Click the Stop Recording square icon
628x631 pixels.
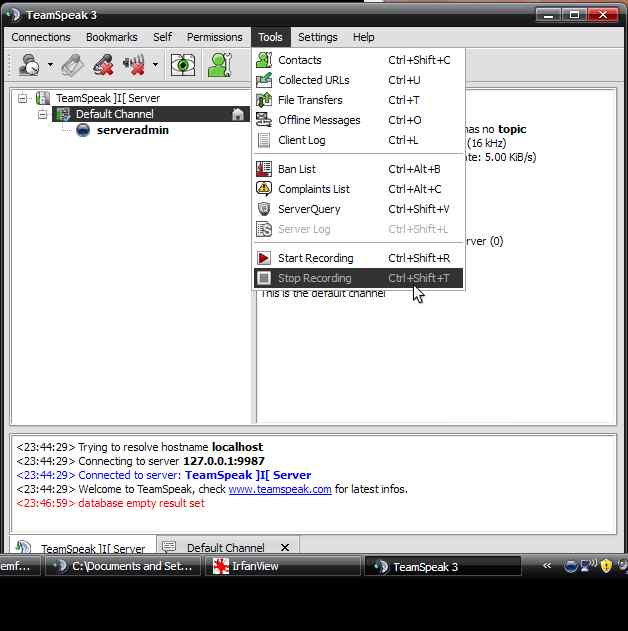[x=264, y=278]
